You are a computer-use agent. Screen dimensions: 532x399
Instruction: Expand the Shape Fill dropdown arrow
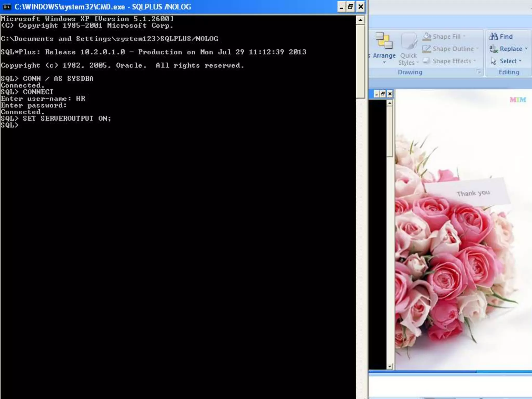click(464, 36)
